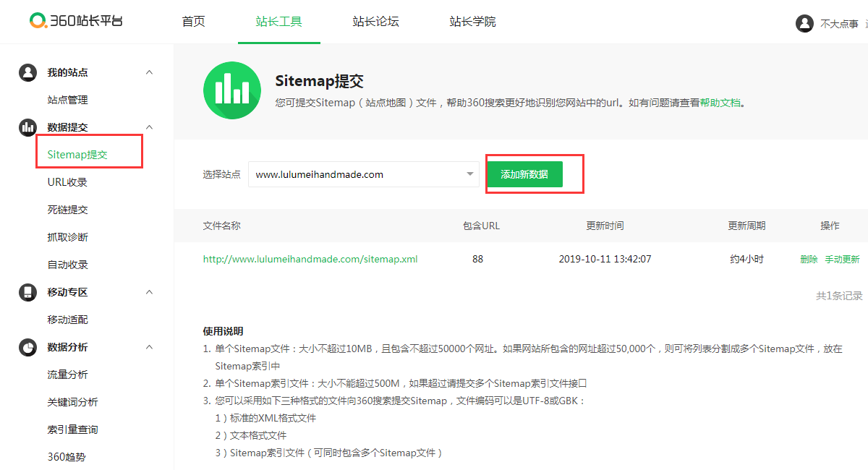Open URL收录 in sidebar
The image size is (868, 470).
(67, 182)
